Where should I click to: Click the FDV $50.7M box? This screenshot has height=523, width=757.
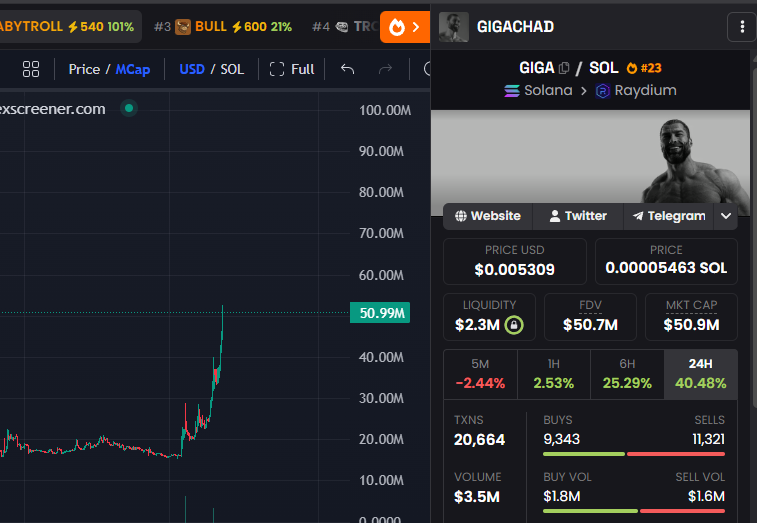click(590, 317)
